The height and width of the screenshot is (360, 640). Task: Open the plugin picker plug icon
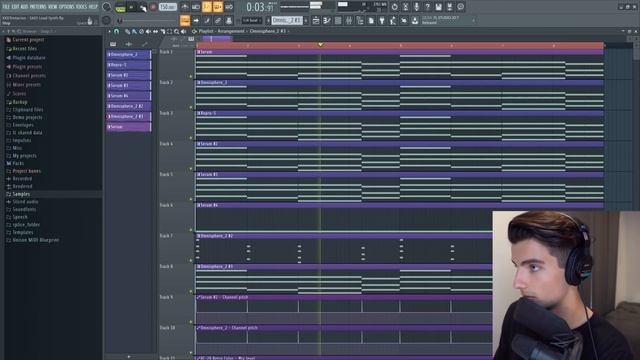click(x=382, y=20)
